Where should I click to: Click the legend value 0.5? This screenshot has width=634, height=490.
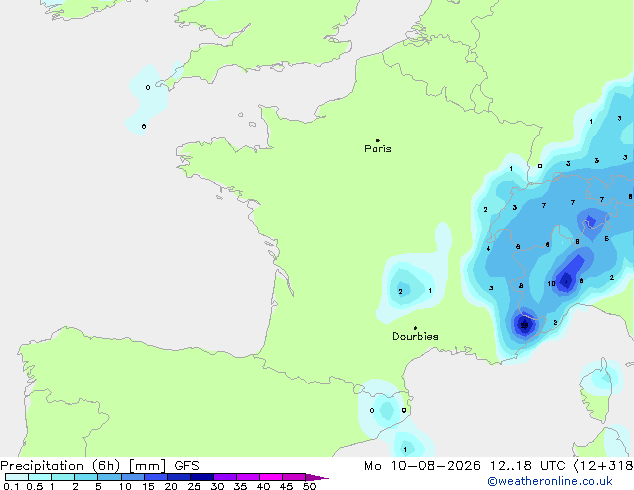point(35,486)
